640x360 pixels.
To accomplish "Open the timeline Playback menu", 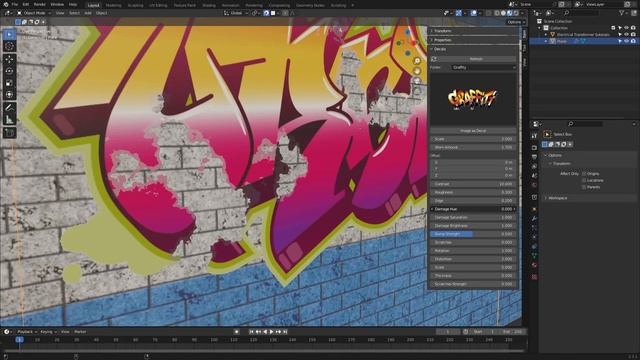I will (x=27, y=332).
